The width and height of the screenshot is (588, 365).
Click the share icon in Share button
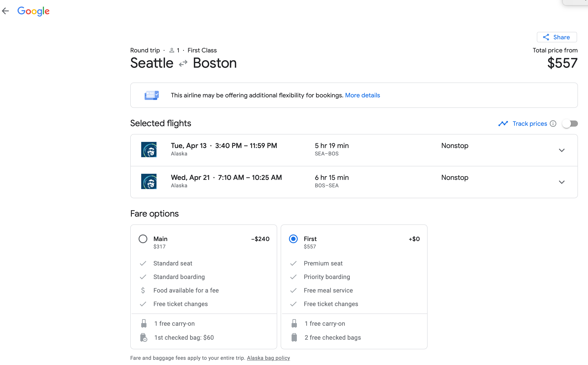click(546, 37)
